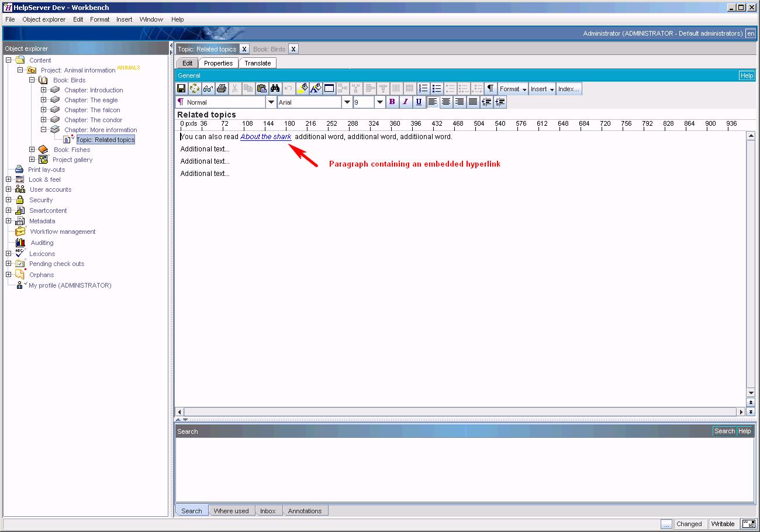The height and width of the screenshot is (532, 760).
Task: Expand the Orphans tree node
Action: [x=9, y=275]
